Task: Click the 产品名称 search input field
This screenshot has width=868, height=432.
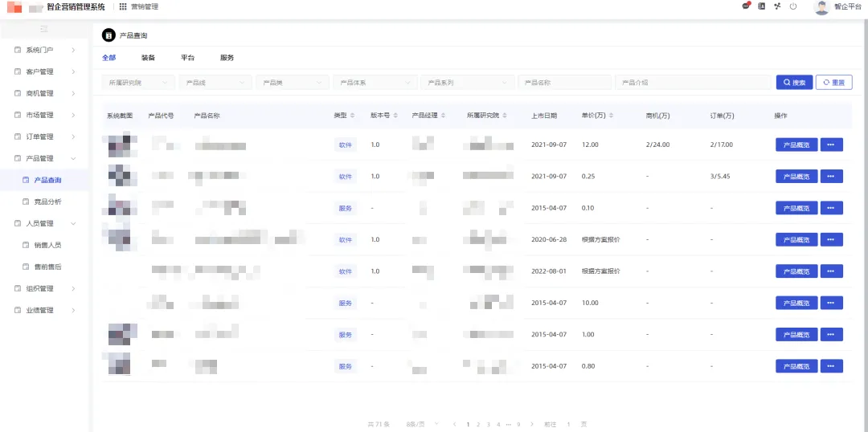Action: pos(564,83)
